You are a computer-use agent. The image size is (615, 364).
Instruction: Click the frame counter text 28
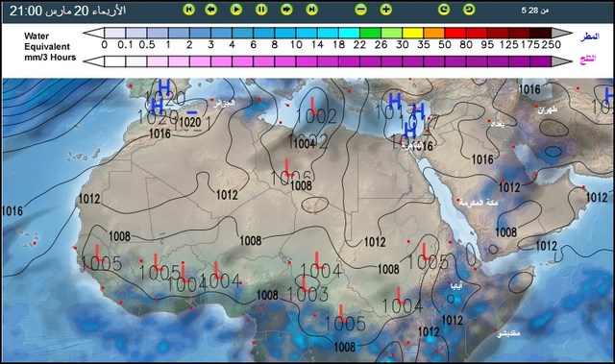tap(533, 11)
